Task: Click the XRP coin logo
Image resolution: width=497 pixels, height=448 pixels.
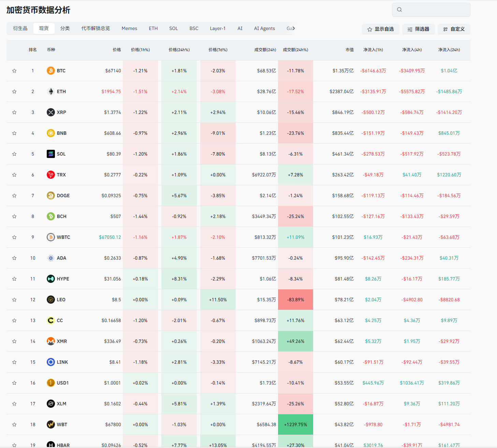Action: tap(50, 112)
